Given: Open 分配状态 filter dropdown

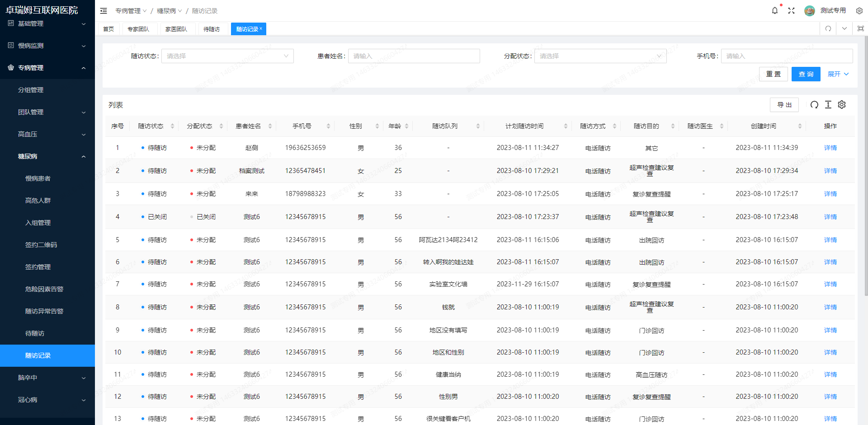Looking at the screenshot, I should coord(600,56).
